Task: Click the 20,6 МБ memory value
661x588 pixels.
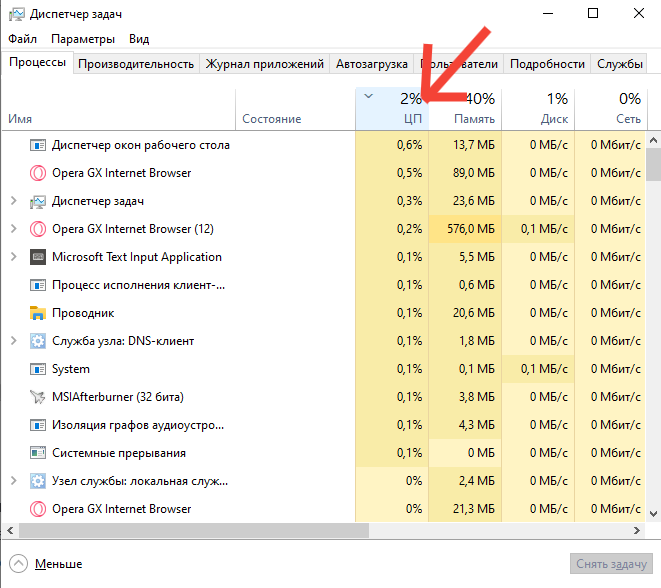Action: [x=473, y=313]
